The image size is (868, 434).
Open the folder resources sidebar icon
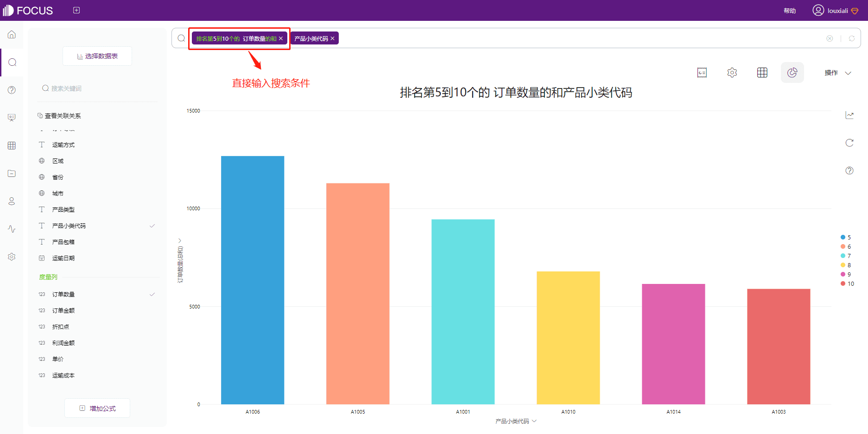tap(12, 173)
